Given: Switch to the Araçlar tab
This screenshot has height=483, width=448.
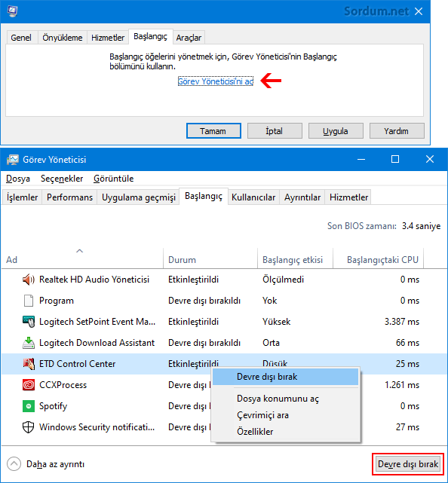Looking at the screenshot, I should tap(189, 38).
